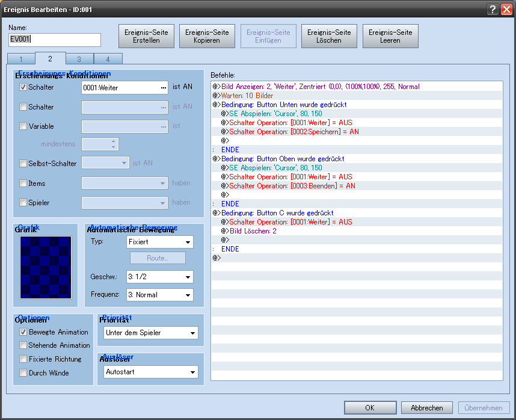Select event page tab 1
Viewport: 516px width, 420px height.
click(x=21, y=59)
